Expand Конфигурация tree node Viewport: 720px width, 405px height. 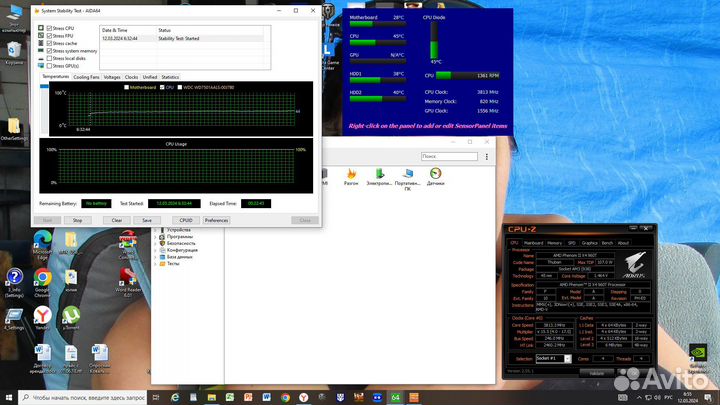point(155,250)
